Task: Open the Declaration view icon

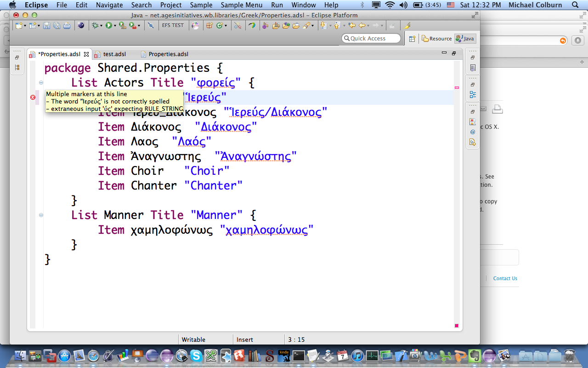Action: (473, 142)
